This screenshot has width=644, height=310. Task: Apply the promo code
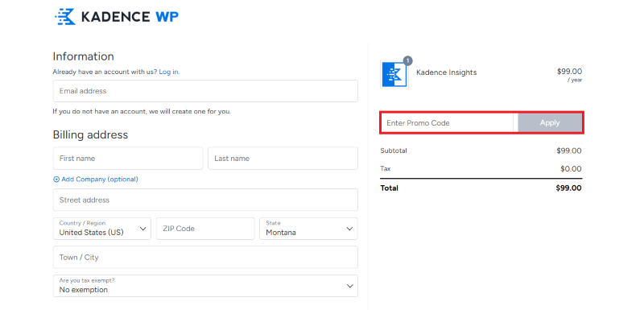(x=550, y=122)
